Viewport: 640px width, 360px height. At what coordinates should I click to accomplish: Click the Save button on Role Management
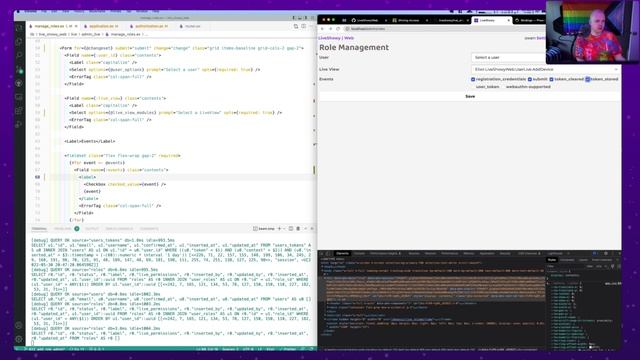(470, 96)
